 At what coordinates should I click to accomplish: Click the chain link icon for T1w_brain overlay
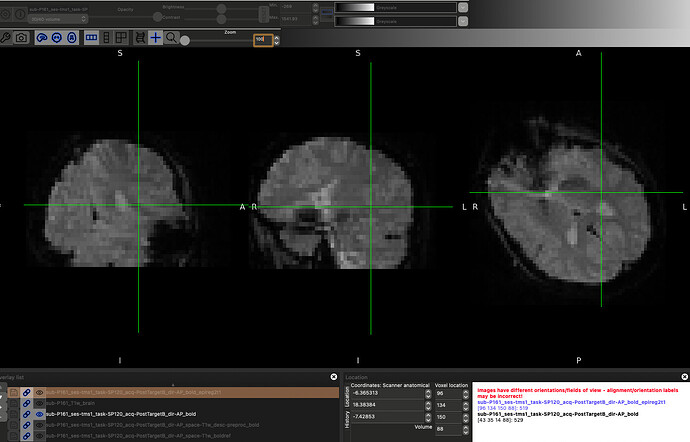click(28, 403)
